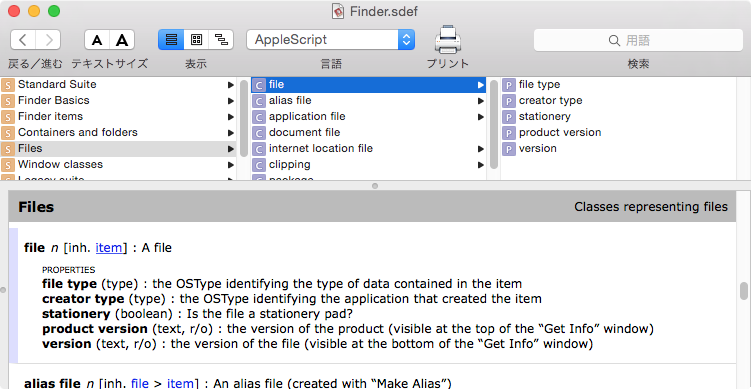Select the creator type property

tap(618, 101)
